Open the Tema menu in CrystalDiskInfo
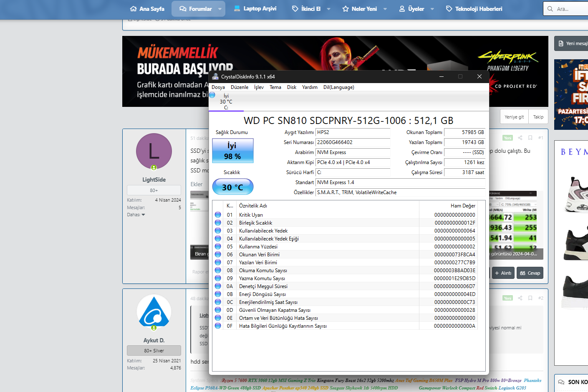Viewport: 588px width, 392px height. [x=275, y=87]
